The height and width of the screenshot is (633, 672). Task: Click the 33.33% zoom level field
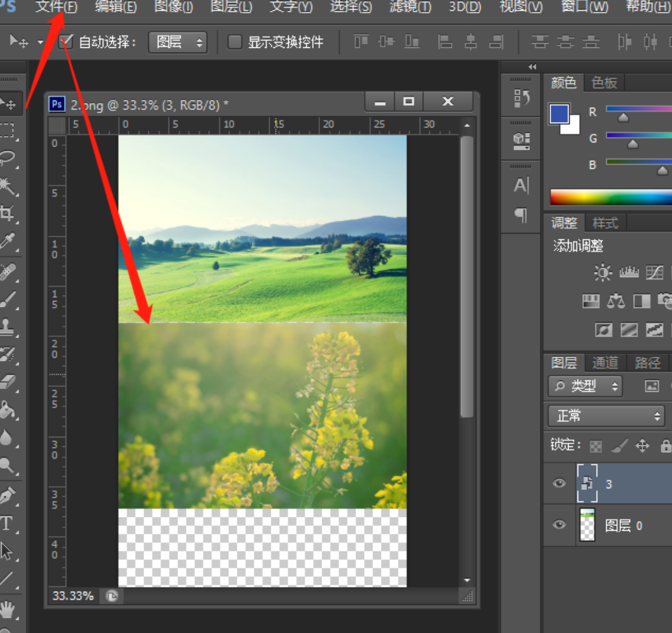pyautogui.click(x=73, y=596)
